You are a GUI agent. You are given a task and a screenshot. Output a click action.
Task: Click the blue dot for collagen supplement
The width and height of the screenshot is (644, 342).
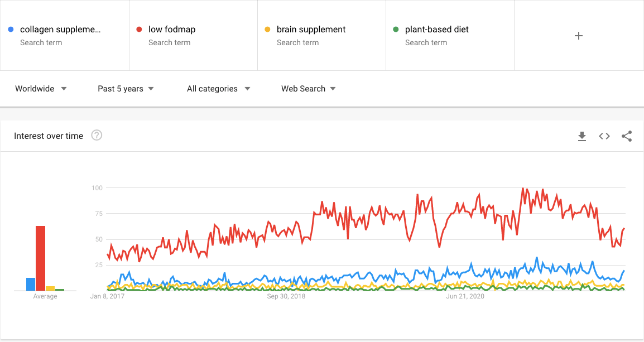click(11, 30)
